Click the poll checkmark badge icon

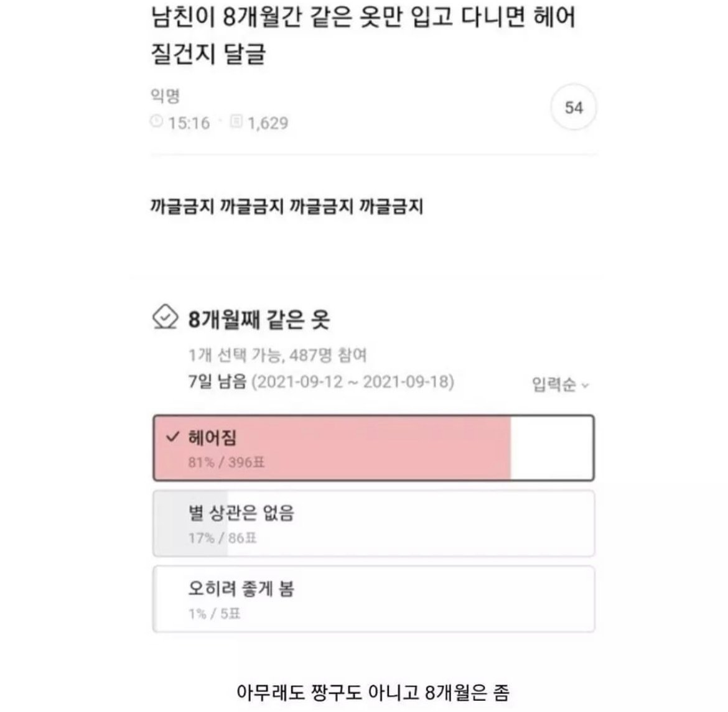point(165,318)
